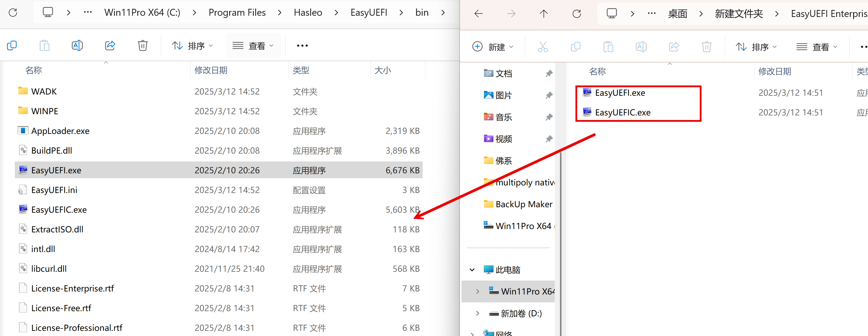
Task: Select EasyUEFI.exe in the right window
Action: (620, 93)
